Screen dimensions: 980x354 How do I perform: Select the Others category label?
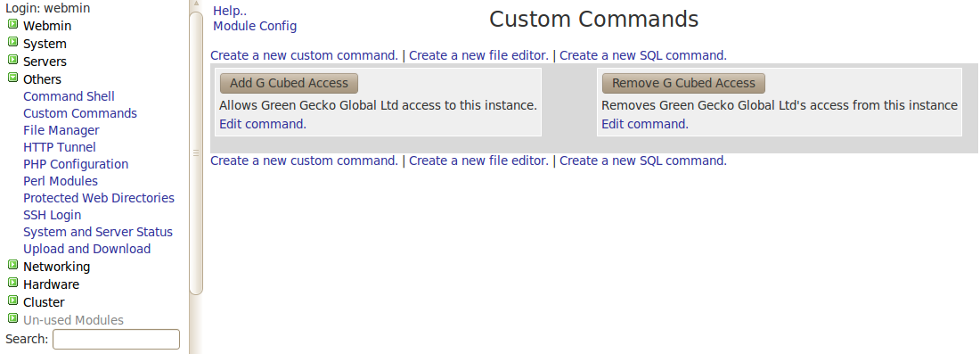[42, 79]
